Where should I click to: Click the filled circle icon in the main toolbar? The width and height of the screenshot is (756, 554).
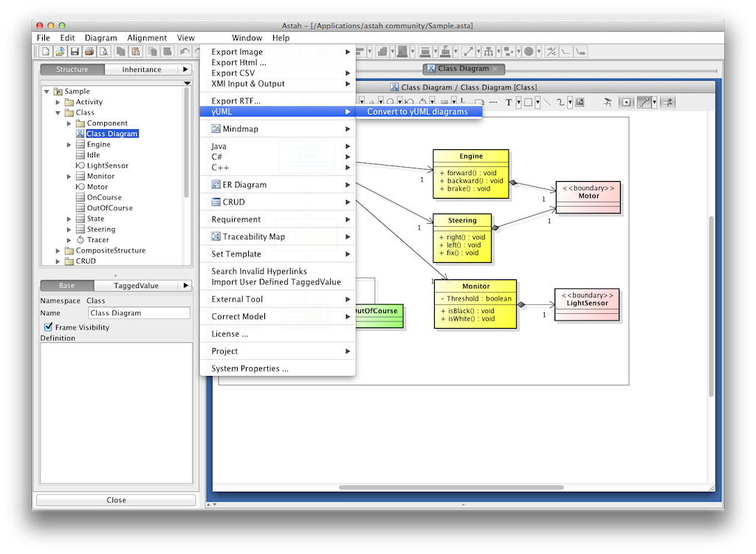pos(529,51)
